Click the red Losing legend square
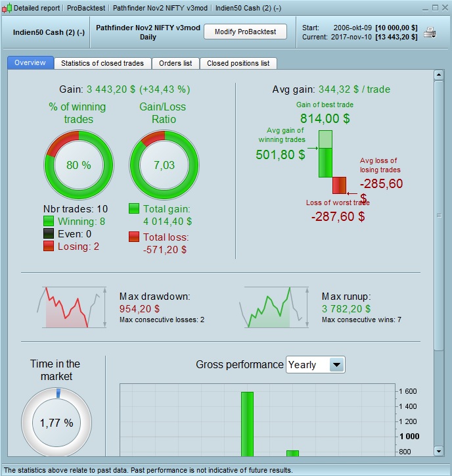 [49, 246]
